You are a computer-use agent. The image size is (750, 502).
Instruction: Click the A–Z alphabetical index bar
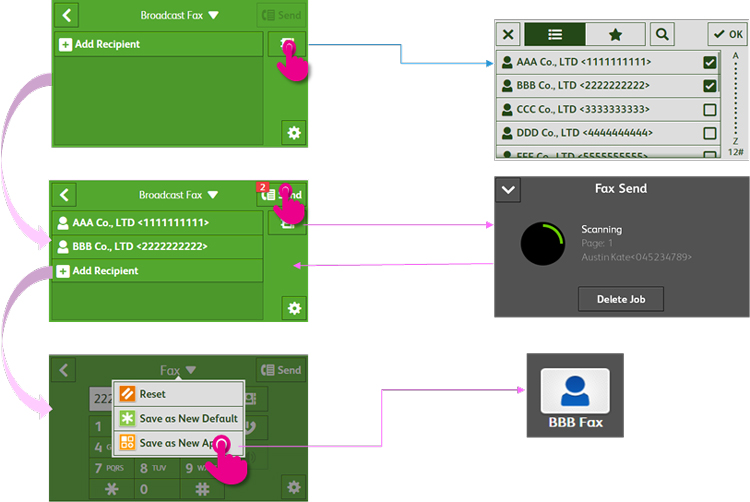pos(736,100)
